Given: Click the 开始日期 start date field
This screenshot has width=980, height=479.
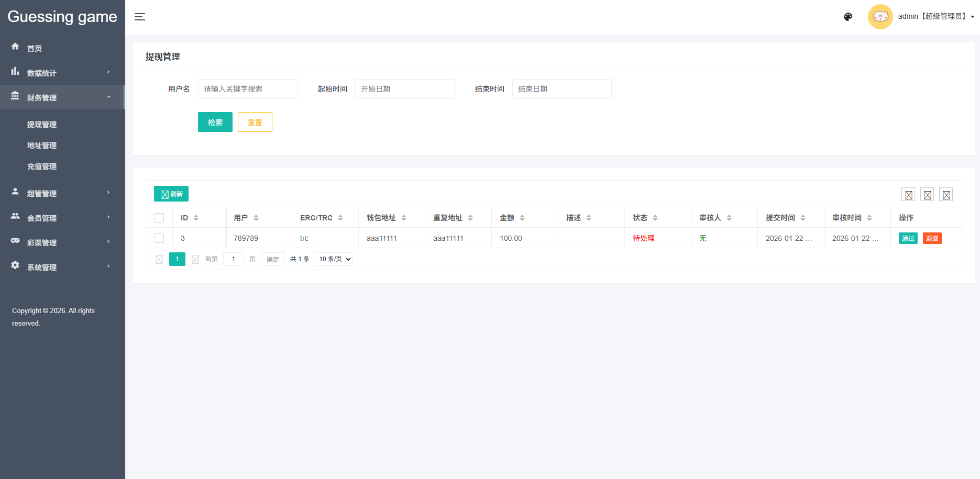Looking at the screenshot, I should 404,89.
